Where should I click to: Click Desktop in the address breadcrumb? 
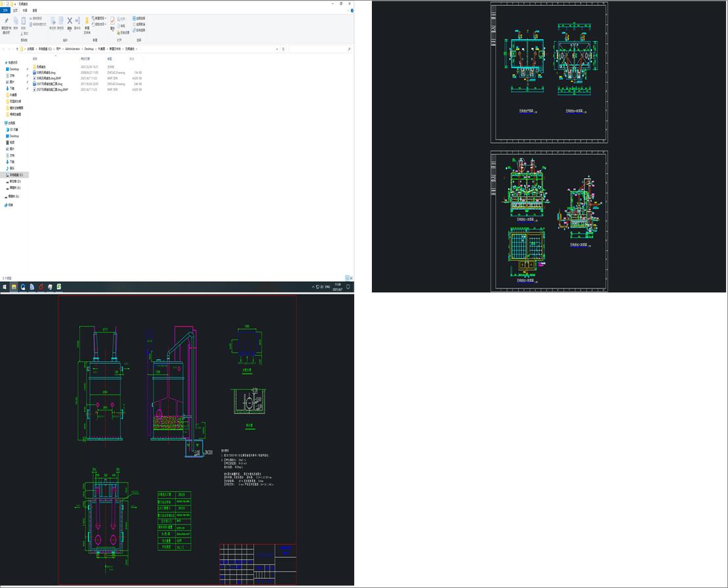89,49
